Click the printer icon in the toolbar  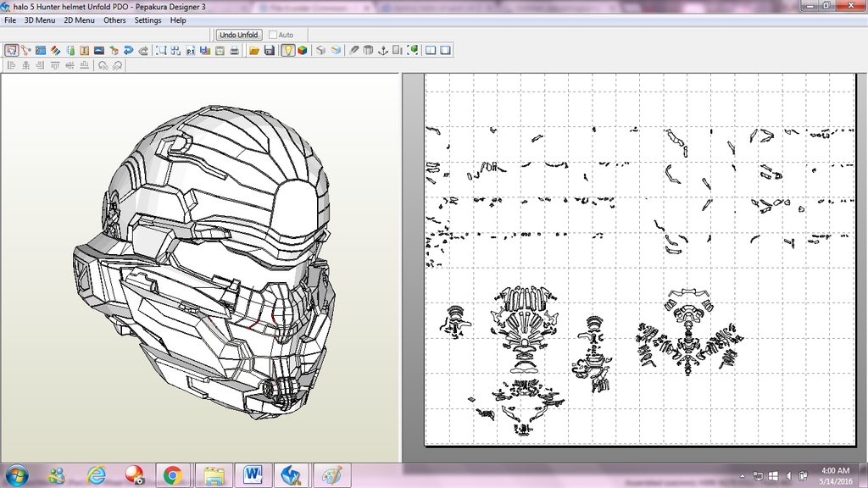pos(233,51)
